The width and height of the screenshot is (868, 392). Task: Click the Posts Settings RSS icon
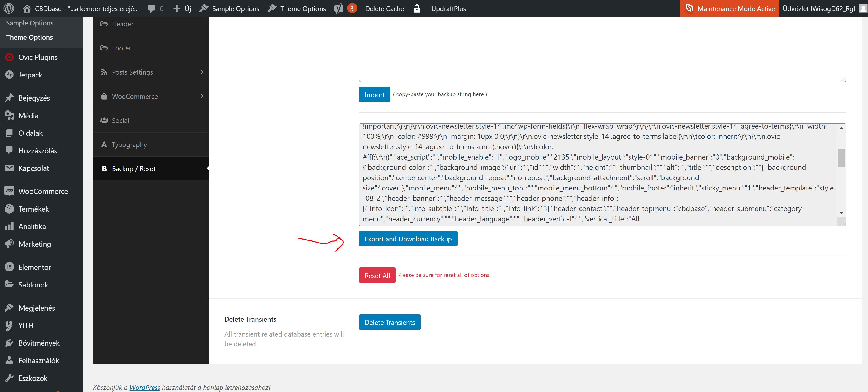click(104, 72)
